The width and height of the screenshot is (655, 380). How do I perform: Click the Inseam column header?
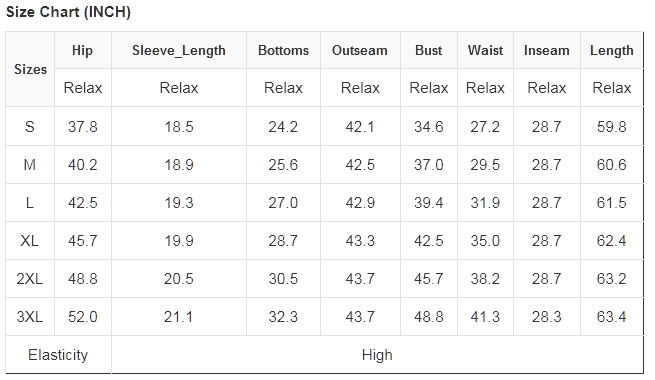tap(547, 50)
